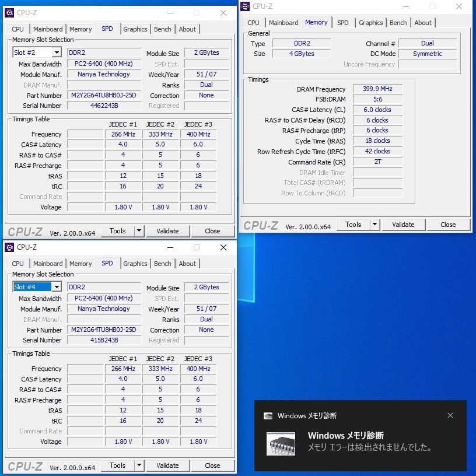Click memory chip icon in Windows notification
This screenshot has width=476, height=476.
pyautogui.click(x=281, y=444)
